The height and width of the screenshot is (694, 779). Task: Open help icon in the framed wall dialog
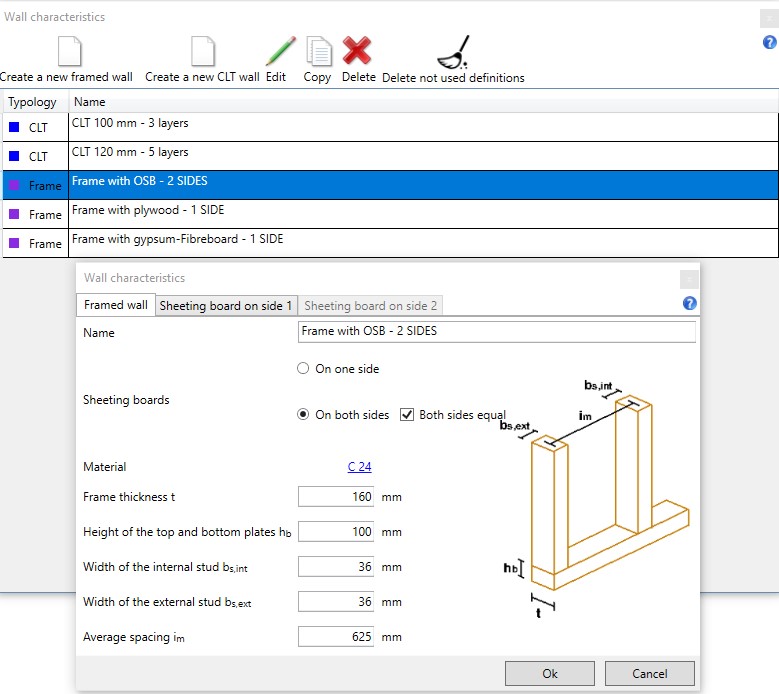tap(690, 303)
